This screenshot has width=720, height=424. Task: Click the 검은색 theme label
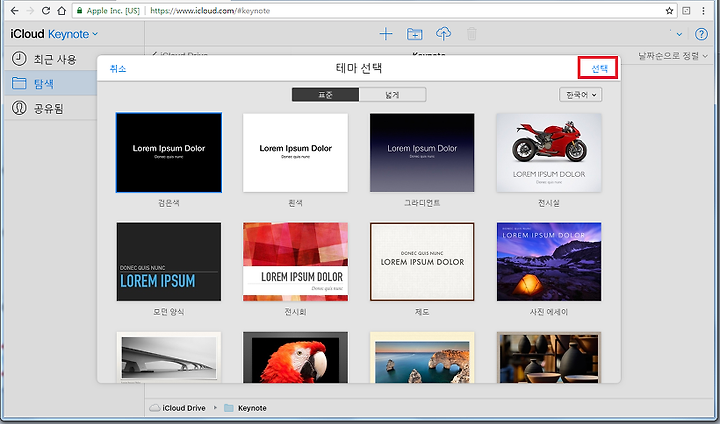[x=169, y=203]
